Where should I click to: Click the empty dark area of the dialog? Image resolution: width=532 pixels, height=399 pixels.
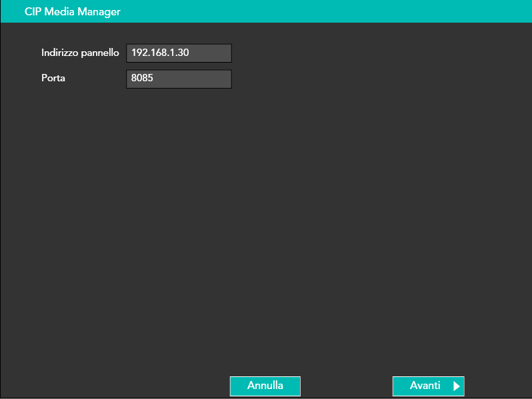click(267, 220)
